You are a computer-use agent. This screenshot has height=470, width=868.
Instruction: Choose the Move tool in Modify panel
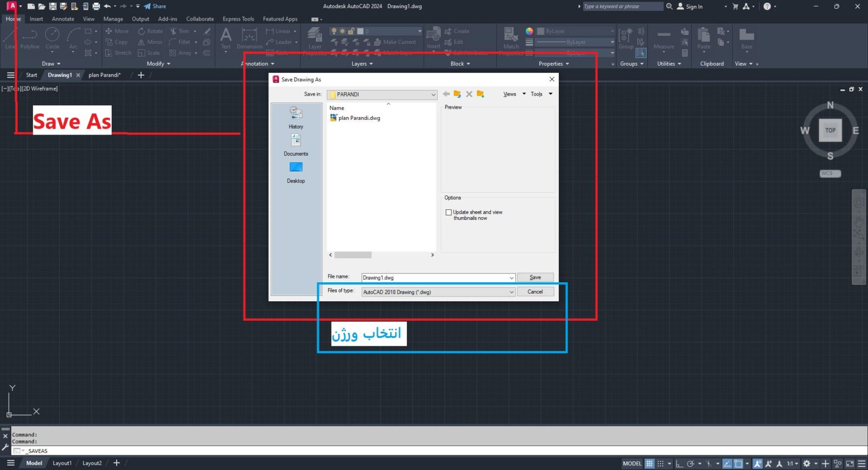click(x=117, y=31)
